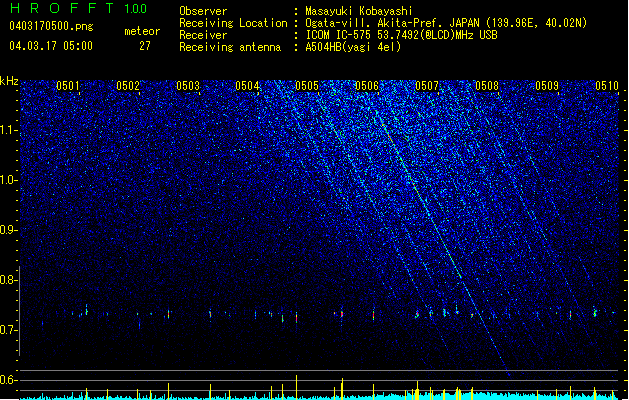Image resolution: width=629 pixels, height=400 pixels.
Task: Click the ICOM IC-575 53.7492 MHz USB text
Action: click(401, 35)
